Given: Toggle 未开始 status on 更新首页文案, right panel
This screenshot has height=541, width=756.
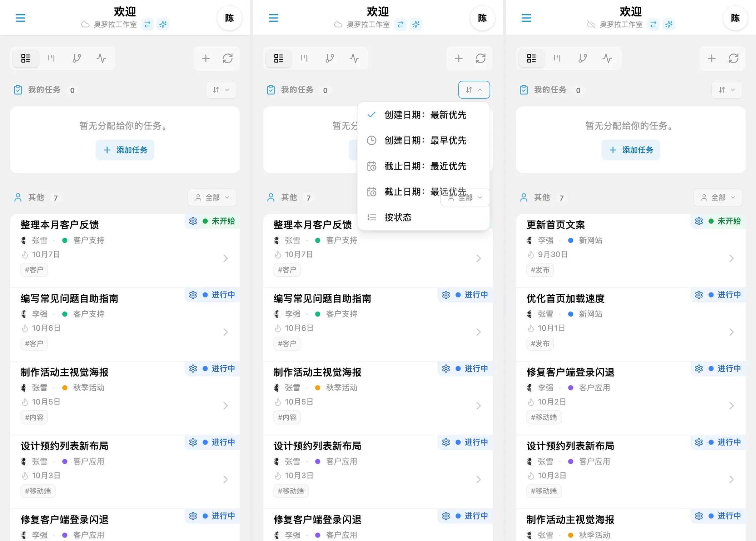Looking at the screenshot, I should coord(725,221).
